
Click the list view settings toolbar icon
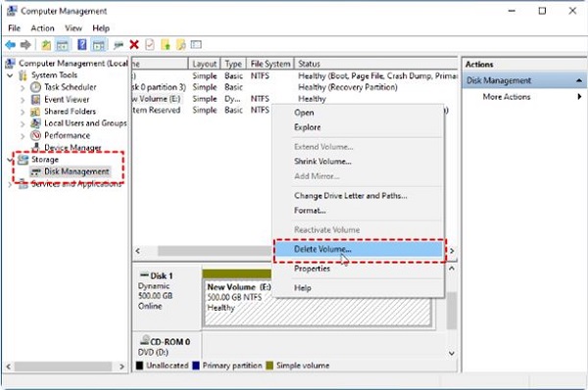[196, 45]
